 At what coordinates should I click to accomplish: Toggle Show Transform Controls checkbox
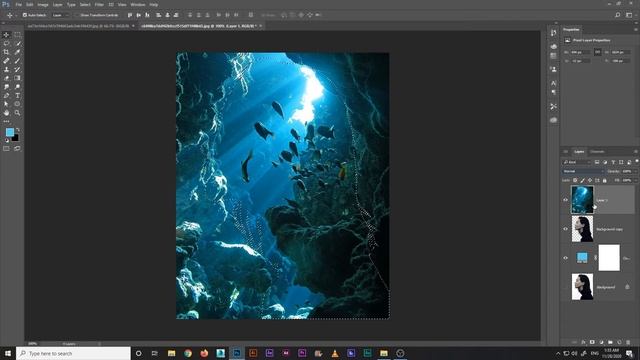77,15
